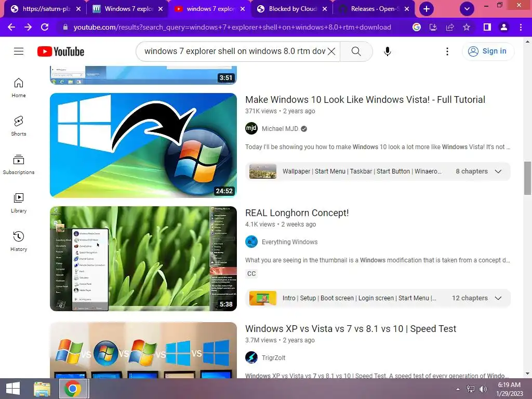Expand the 12 chapters list
532x399 pixels.
point(498,298)
